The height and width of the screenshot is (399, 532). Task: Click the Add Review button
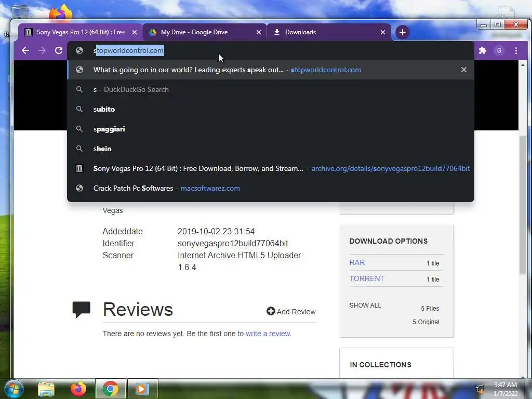click(291, 312)
